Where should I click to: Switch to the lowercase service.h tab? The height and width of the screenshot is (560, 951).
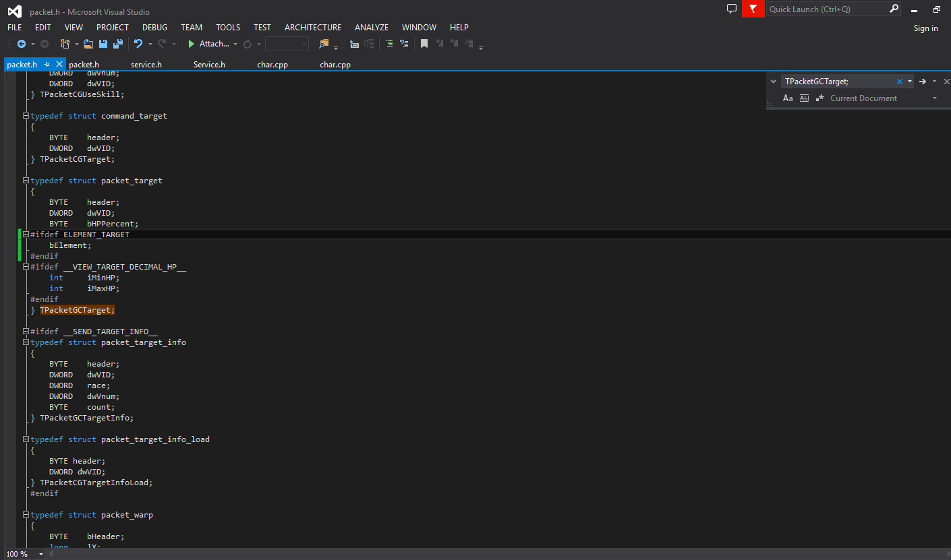pos(146,65)
